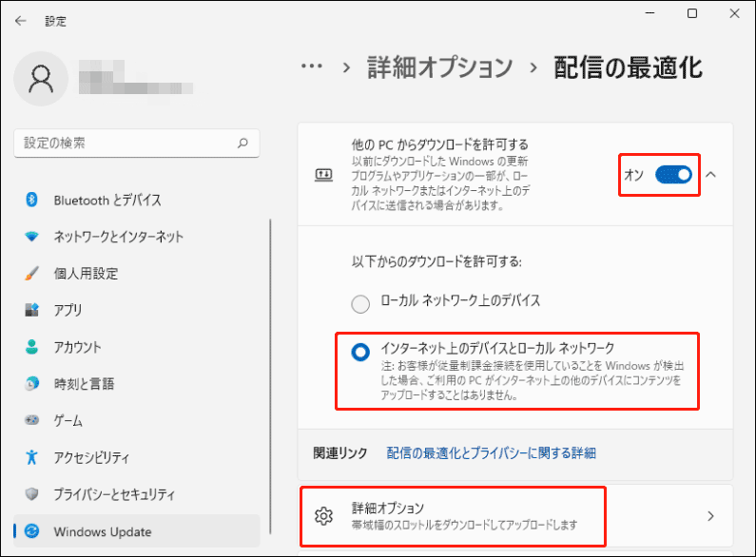Close the Settings window
This screenshot has width=756, height=557.
pos(734,13)
